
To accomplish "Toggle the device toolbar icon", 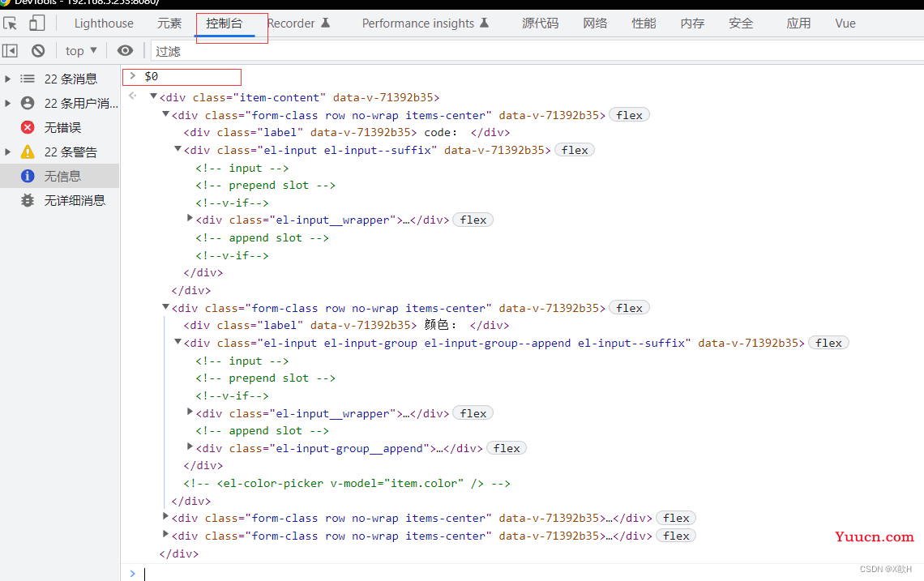I will pos(36,23).
